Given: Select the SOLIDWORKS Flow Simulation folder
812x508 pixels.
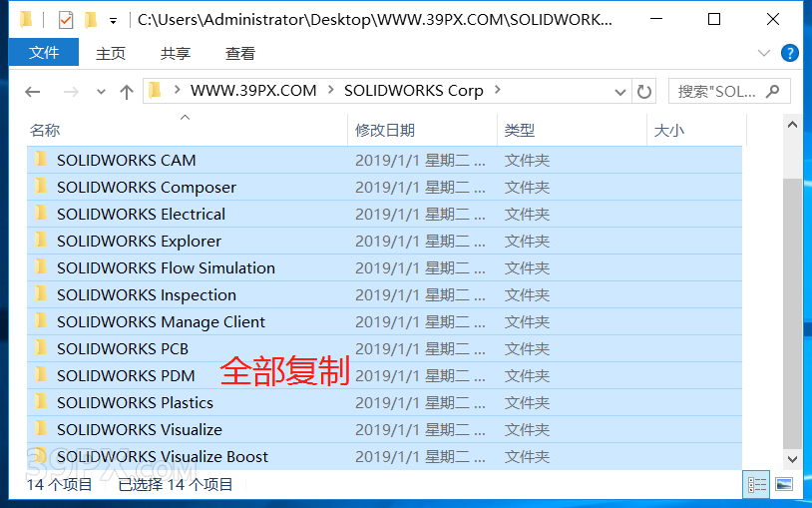Looking at the screenshot, I should pyautogui.click(x=166, y=267).
